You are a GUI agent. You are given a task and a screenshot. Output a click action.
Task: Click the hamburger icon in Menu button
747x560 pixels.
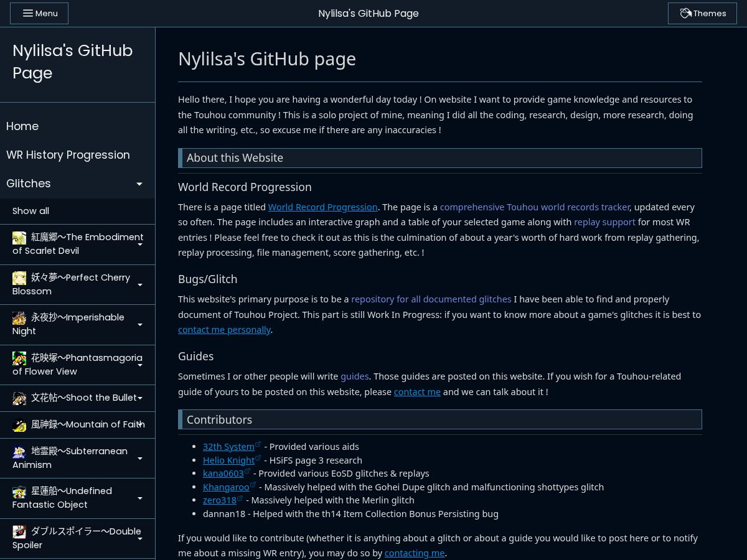tap(28, 13)
